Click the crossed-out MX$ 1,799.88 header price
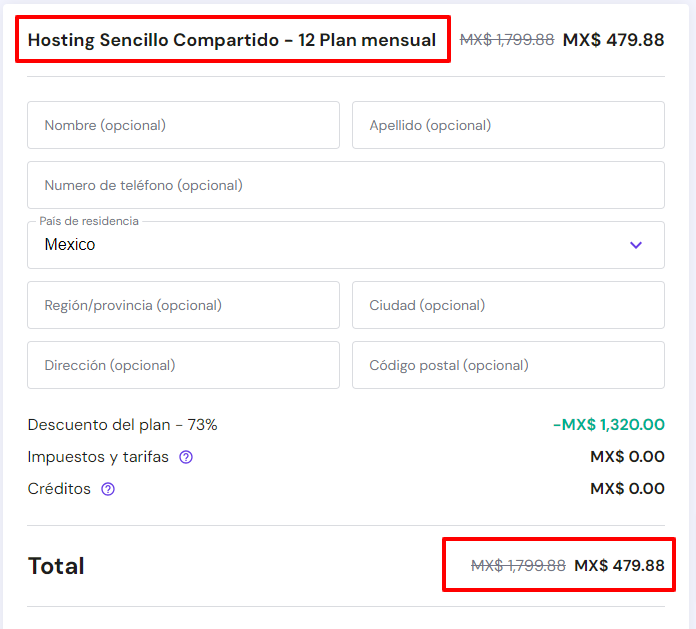 [506, 40]
